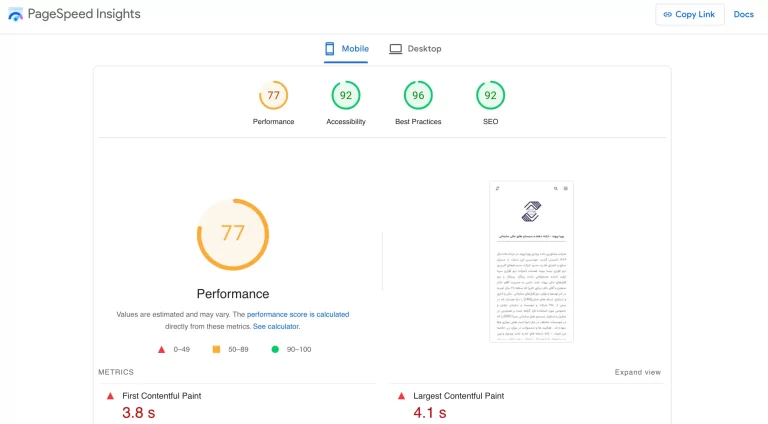
Task: Open the Docs link
Action: (x=743, y=14)
